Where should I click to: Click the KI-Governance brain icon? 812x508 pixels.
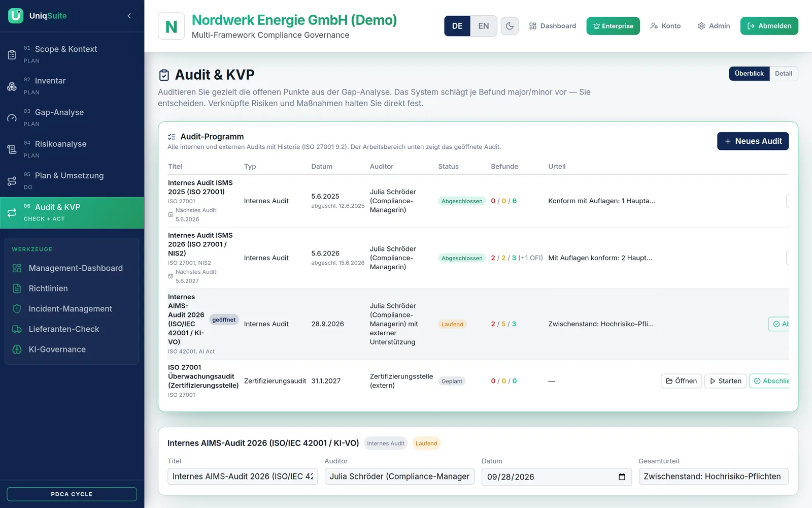tap(17, 350)
